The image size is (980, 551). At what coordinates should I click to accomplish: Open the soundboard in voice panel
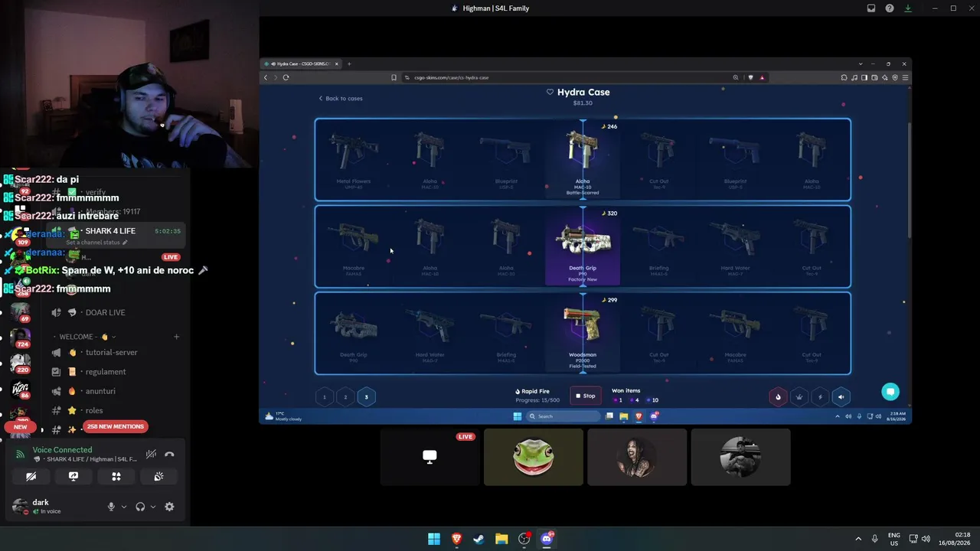[x=158, y=476]
